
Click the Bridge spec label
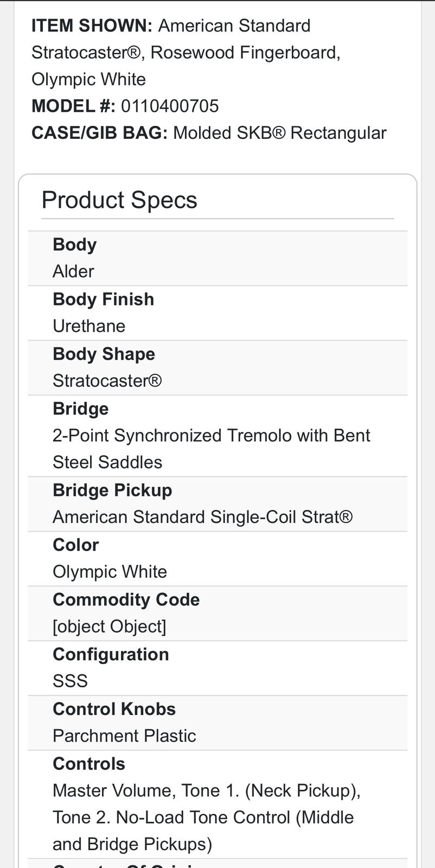80,409
